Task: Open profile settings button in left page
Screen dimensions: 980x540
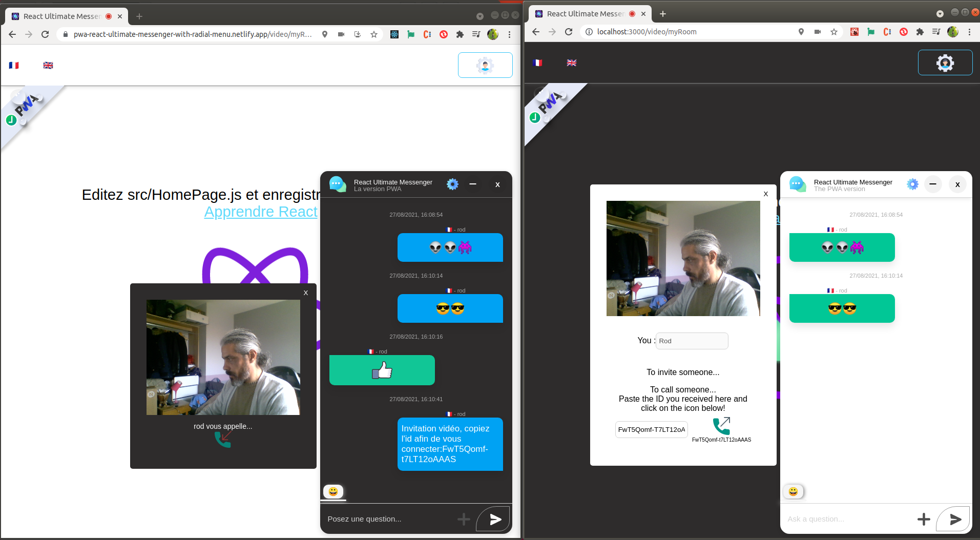Action: [x=485, y=65]
